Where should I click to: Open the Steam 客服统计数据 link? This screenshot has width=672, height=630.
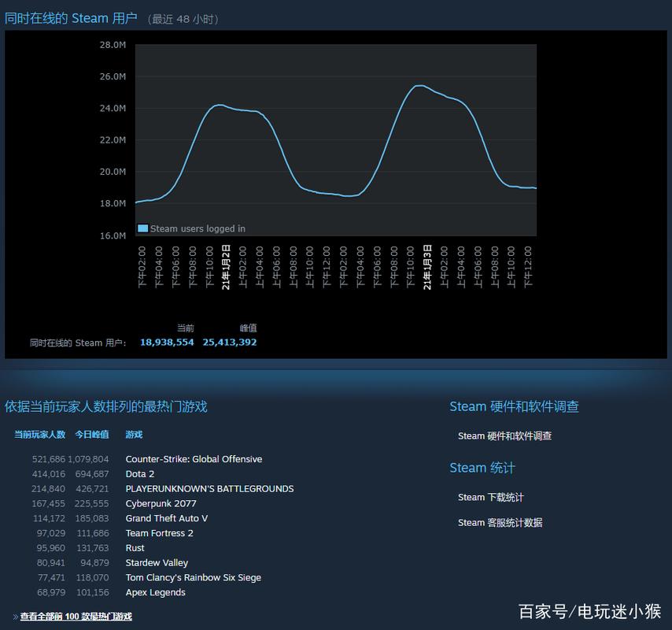click(500, 522)
